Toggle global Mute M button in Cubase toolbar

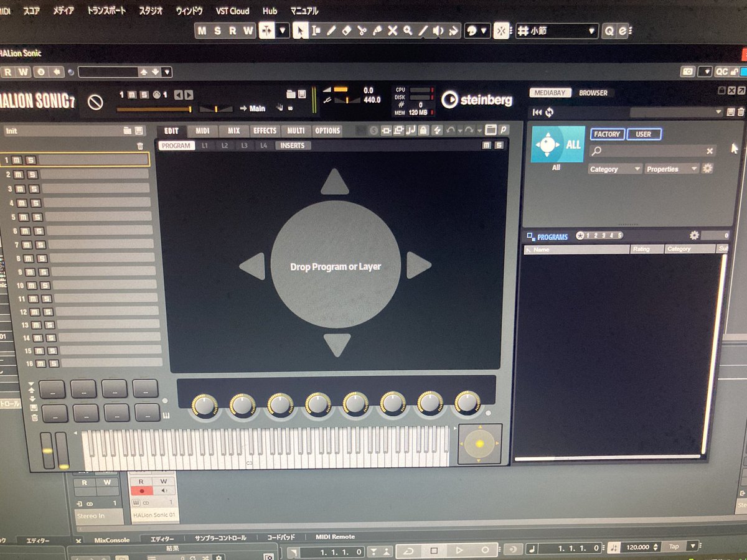[202, 30]
